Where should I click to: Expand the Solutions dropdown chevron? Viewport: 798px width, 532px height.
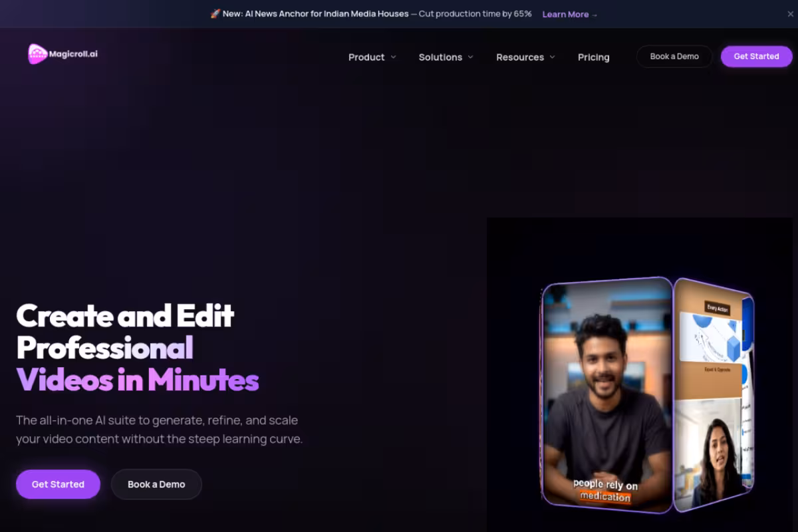pos(470,57)
